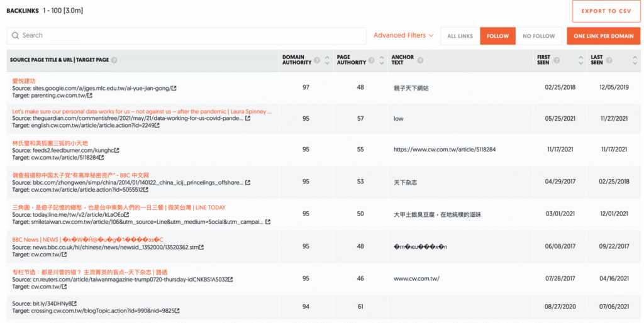Open external icon for cw.com.tw/article/5118284 target
Viewport: 644px width, 323px height.
pyautogui.click(x=101, y=158)
